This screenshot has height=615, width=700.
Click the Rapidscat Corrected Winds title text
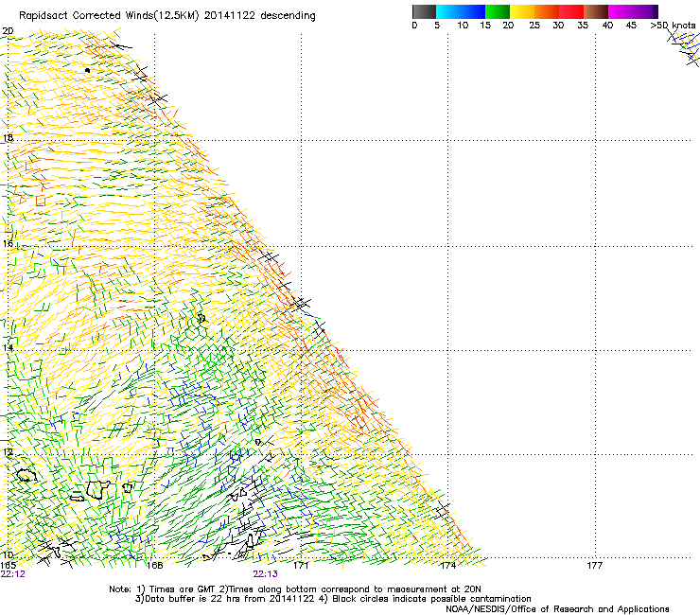pyautogui.click(x=167, y=16)
